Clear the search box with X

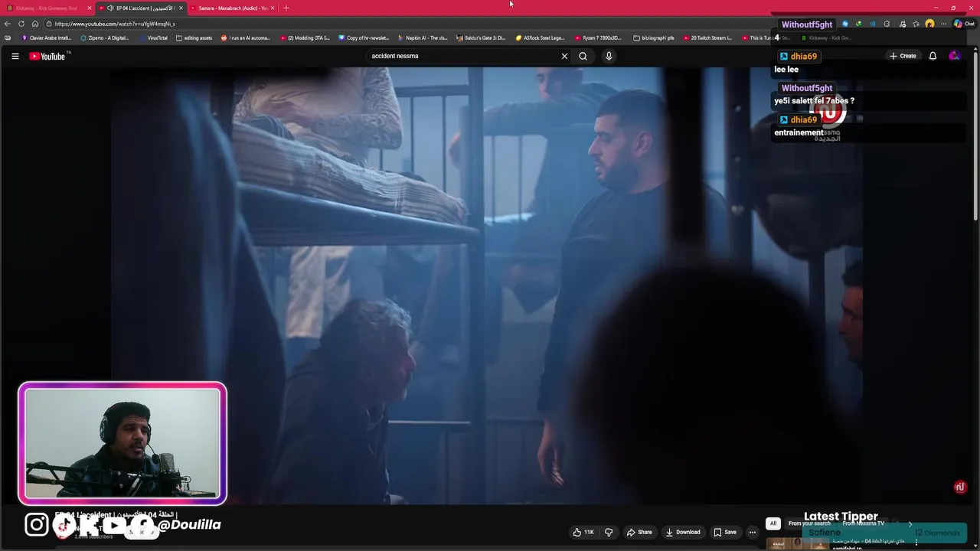[564, 56]
